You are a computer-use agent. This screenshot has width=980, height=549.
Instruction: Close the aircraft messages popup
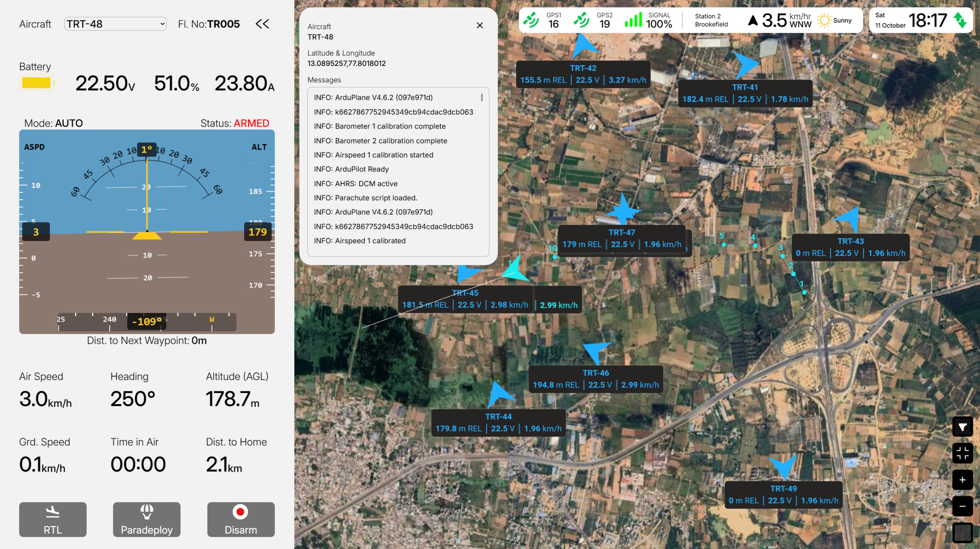(x=479, y=26)
